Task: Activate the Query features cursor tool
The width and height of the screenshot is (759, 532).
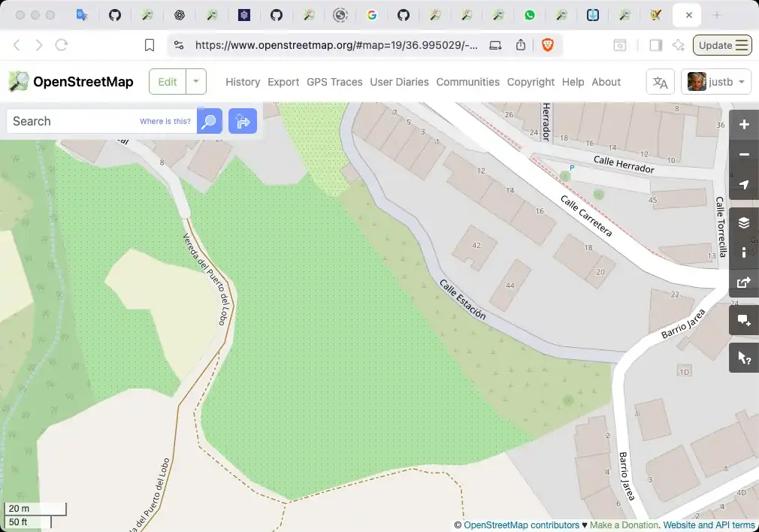Action: tap(744, 358)
